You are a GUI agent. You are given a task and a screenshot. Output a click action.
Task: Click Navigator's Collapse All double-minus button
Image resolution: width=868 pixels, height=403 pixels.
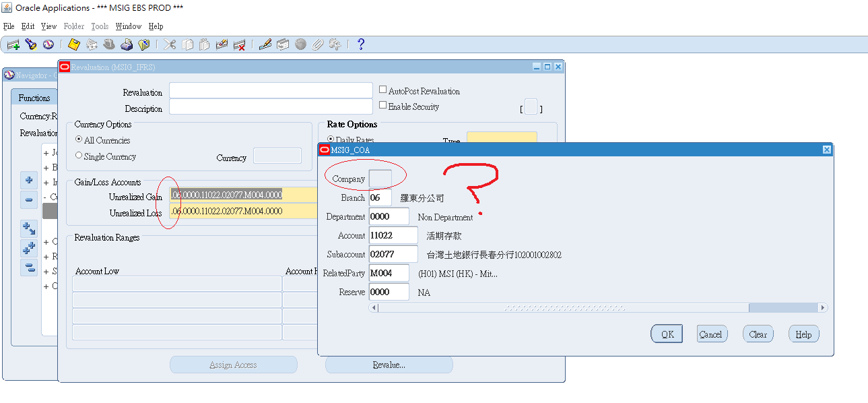29,268
